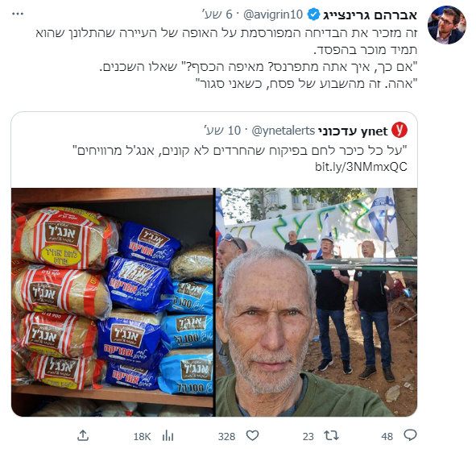Screen dimensions: 476x449
Task: Open the selfie of the gray-haired man
Action: pyautogui.click(x=316, y=302)
